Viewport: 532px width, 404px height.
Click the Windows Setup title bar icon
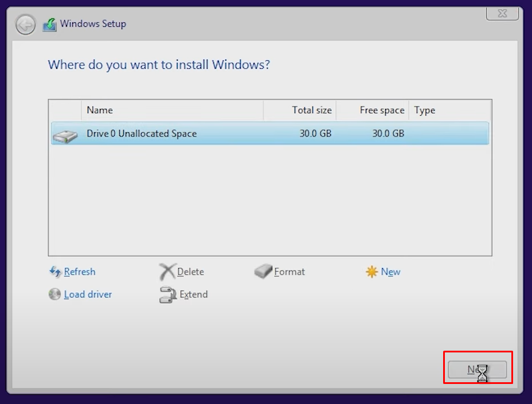tap(50, 25)
